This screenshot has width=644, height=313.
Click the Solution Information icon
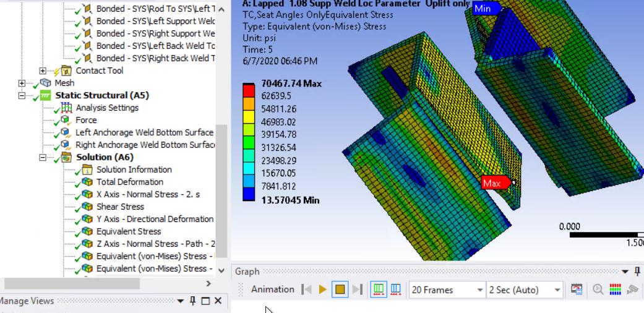[x=87, y=169]
